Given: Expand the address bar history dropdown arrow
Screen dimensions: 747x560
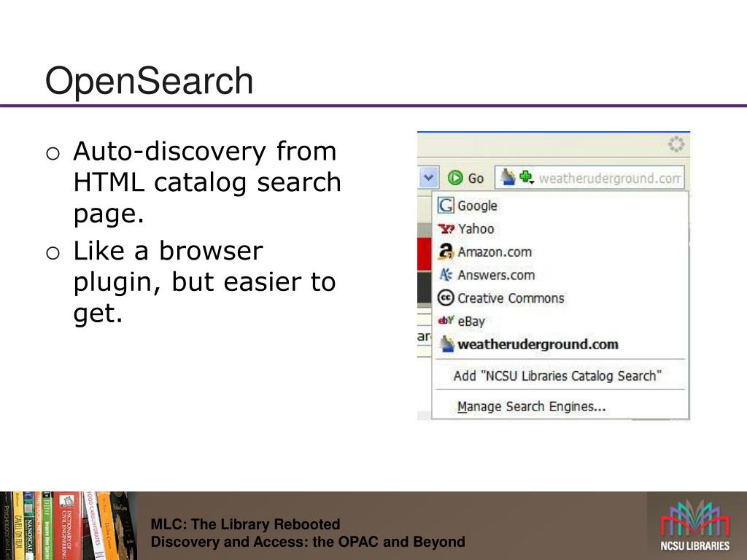Looking at the screenshot, I should (x=427, y=178).
